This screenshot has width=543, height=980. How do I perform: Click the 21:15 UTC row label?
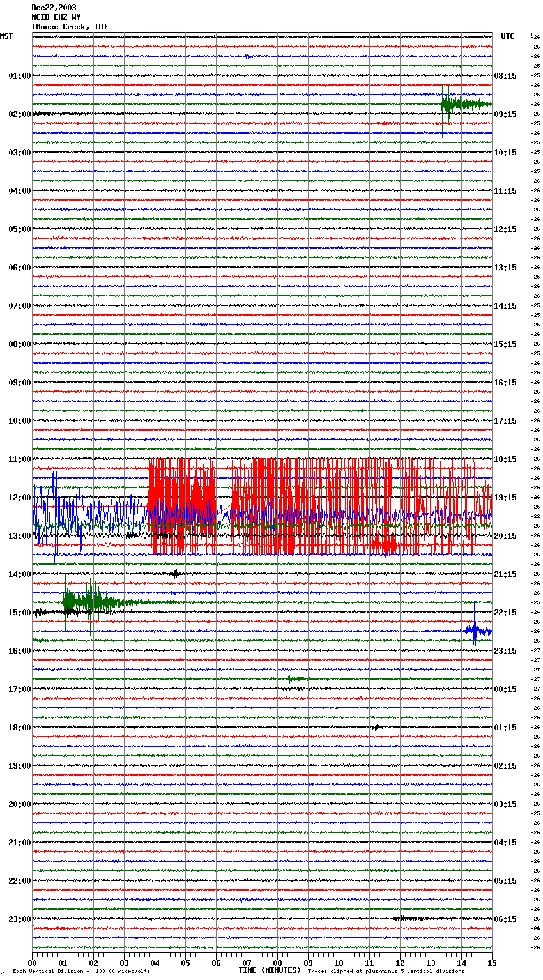505,574
